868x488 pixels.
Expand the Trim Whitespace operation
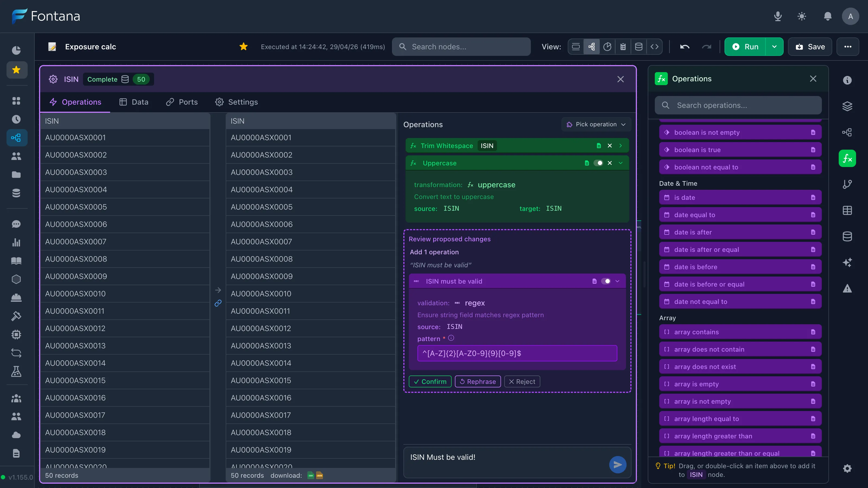point(620,146)
